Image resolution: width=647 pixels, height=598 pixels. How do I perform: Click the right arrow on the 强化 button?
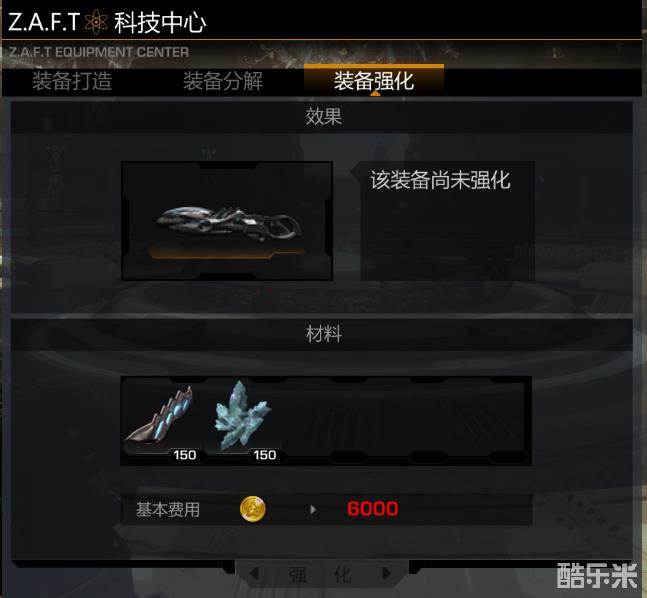(387, 573)
